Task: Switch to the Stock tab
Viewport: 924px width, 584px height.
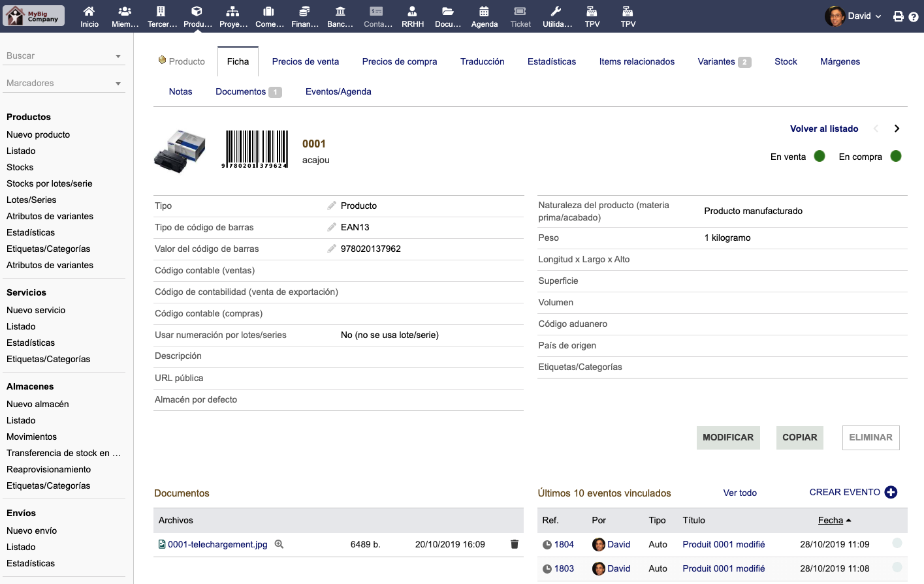Action: (x=786, y=61)
